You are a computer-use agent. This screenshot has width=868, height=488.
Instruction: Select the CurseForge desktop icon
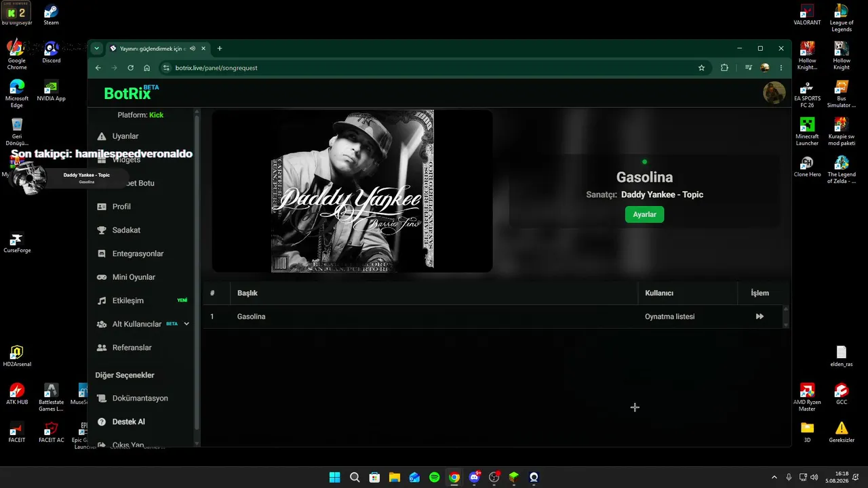pos(17,243)
